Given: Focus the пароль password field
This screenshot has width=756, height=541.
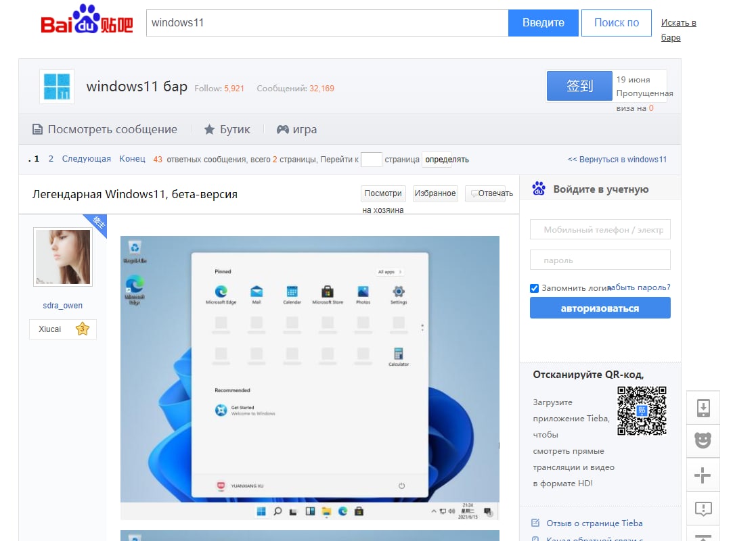Looking at the screenshot, I should tap(600, 260).
